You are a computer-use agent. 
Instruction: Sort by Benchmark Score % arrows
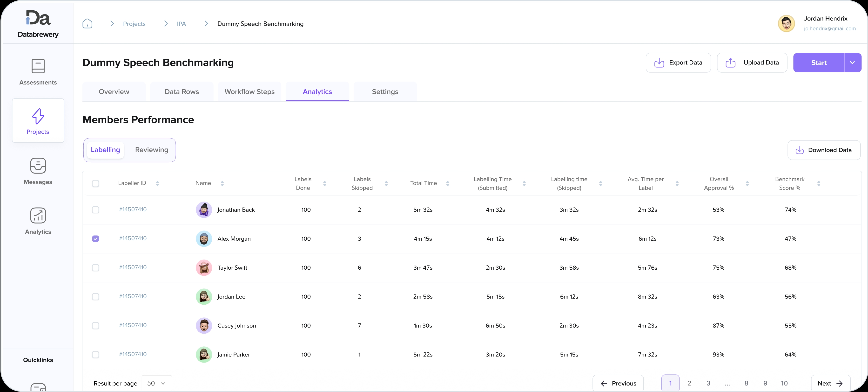click(x=819, y=183)
